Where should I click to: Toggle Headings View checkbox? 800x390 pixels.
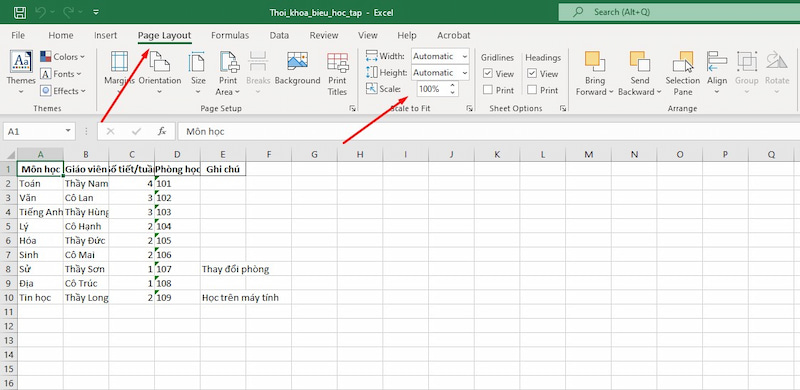(532, 74)
